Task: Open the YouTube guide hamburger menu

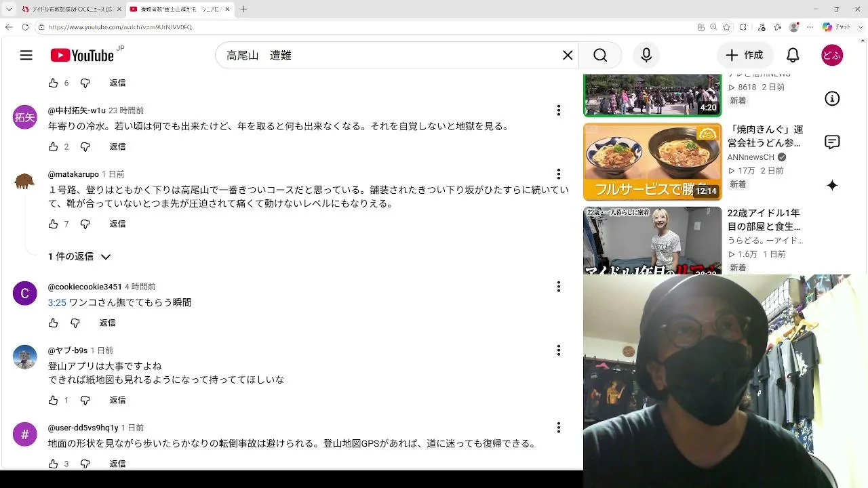Action: (26, 56)
